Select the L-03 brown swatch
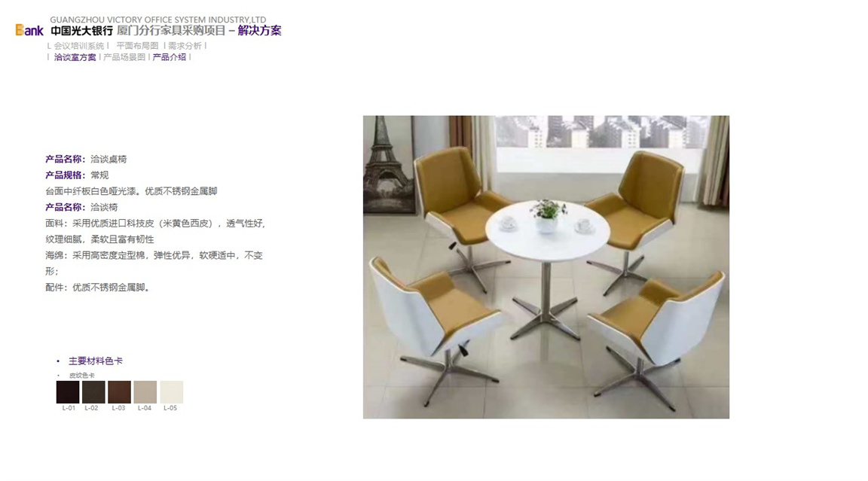868x481 pixels. point(120,392)
